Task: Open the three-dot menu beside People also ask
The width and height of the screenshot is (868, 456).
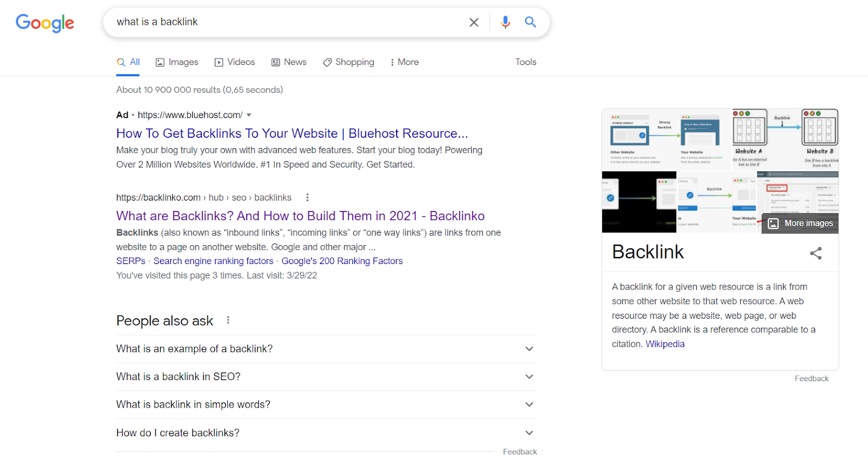Action: click(x=228, y=320)
